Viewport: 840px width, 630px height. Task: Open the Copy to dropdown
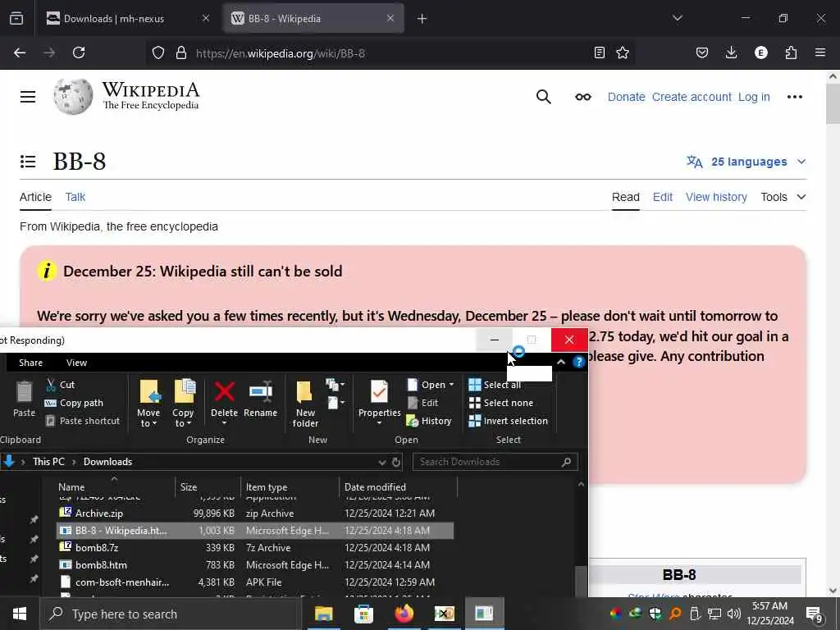point(183,404)
